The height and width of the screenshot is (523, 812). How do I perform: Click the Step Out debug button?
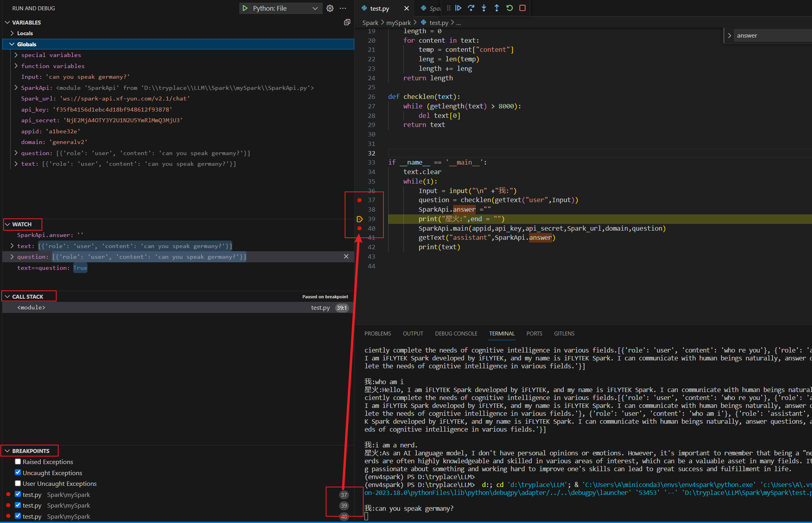pos(497,8)
